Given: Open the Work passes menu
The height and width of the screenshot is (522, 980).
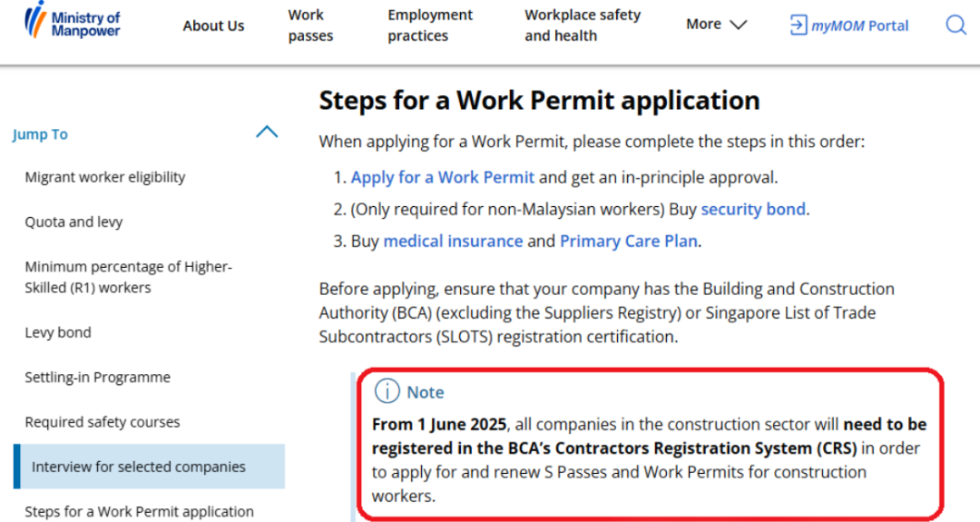Looking at the screenshot, I should pyautogui.click(x=310, y=25).
